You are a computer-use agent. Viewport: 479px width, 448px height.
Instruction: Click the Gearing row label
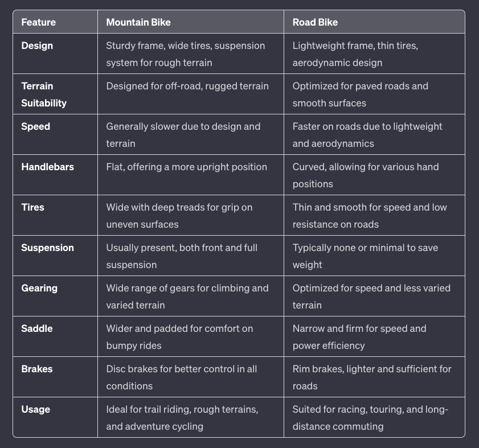pyautogui.click(x=39, y=288)
